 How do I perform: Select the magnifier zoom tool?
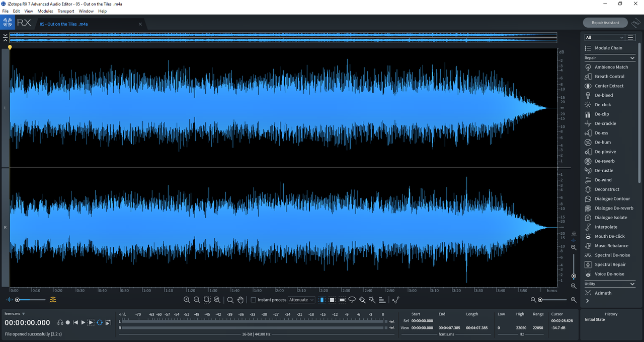[x=230, y=300]
